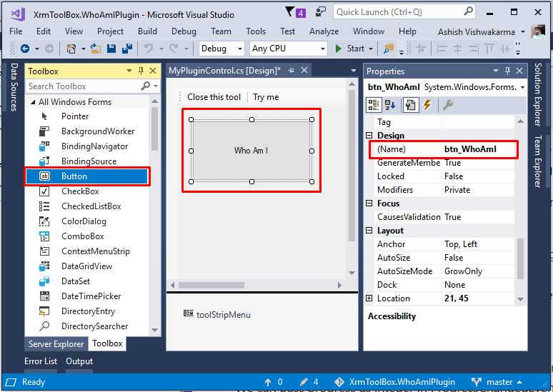Show the Properties page button
Screen dimensions: 553x392
click(410, 105)
